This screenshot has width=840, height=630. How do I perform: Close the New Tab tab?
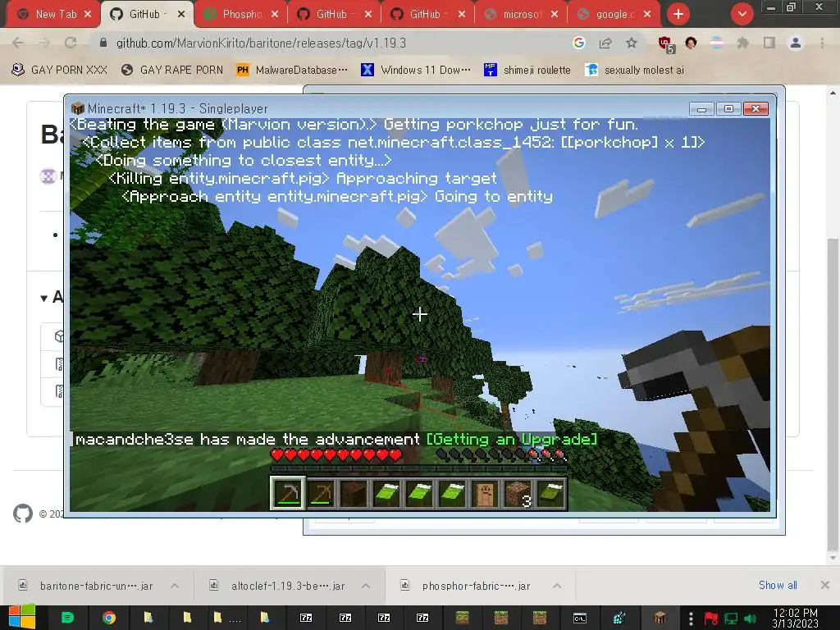(x=88, y=15)
